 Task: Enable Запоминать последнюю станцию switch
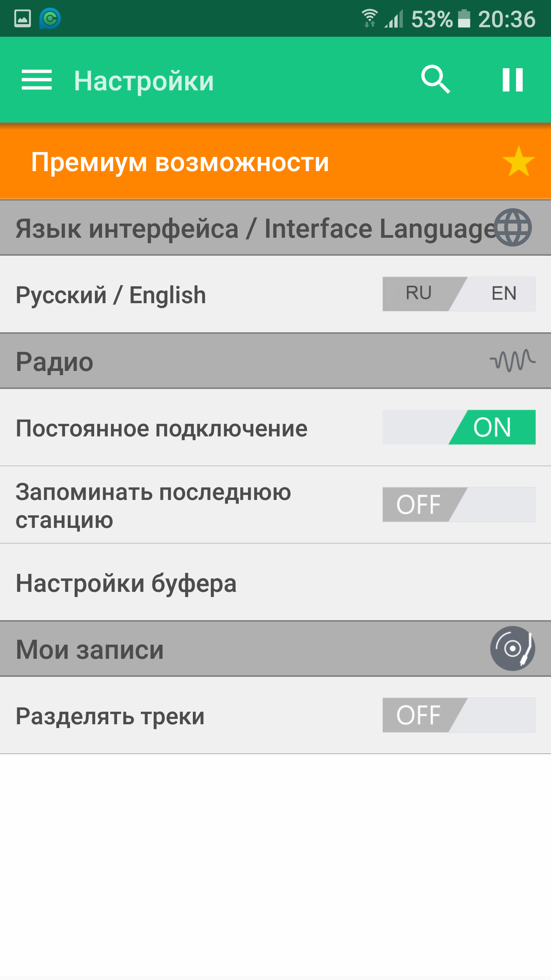tap(459, 505)
